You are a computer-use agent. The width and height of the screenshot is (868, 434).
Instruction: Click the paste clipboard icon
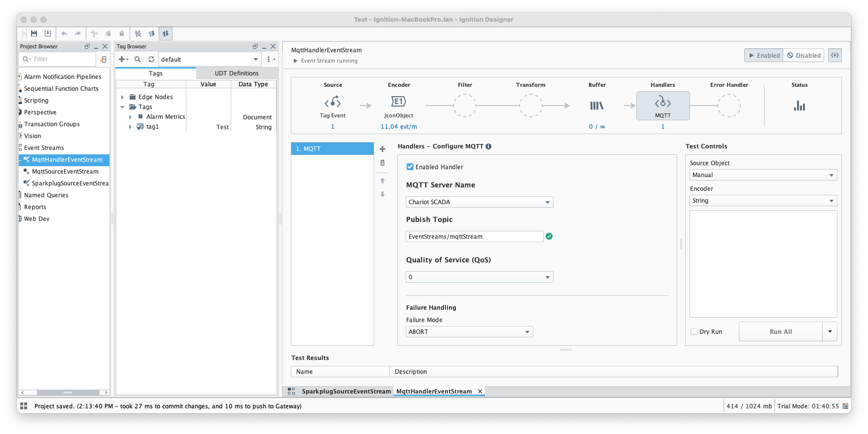pyautogui.click(x=122, y=34)
